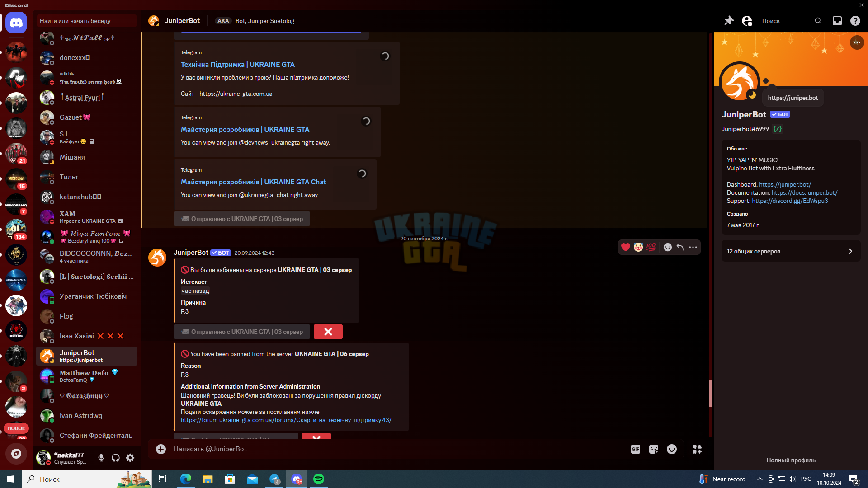Show hidden system tray icons
The height and width of the screenshot is (488, 868).
[x=759, y=479]
